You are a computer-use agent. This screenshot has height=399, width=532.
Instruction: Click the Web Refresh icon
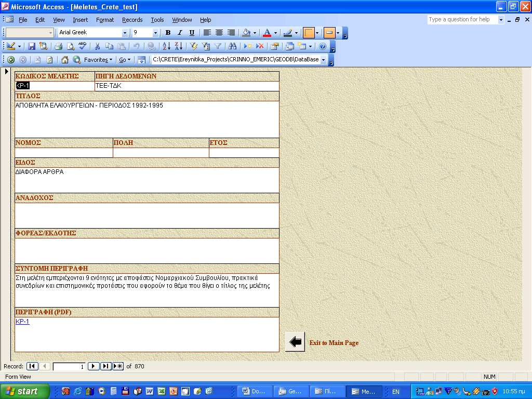tap(49, 60)
